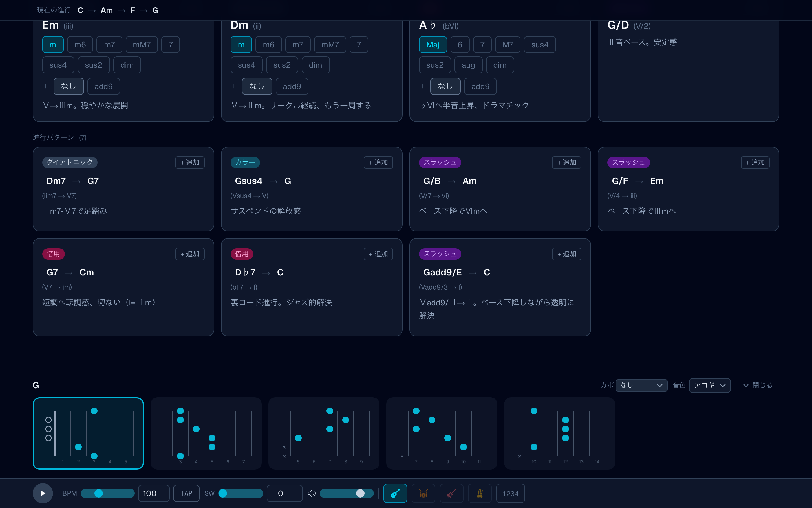Click the ダイアトニック tag
The width and height of the screenshot is (812, 508).
click(x=70, y=162)
